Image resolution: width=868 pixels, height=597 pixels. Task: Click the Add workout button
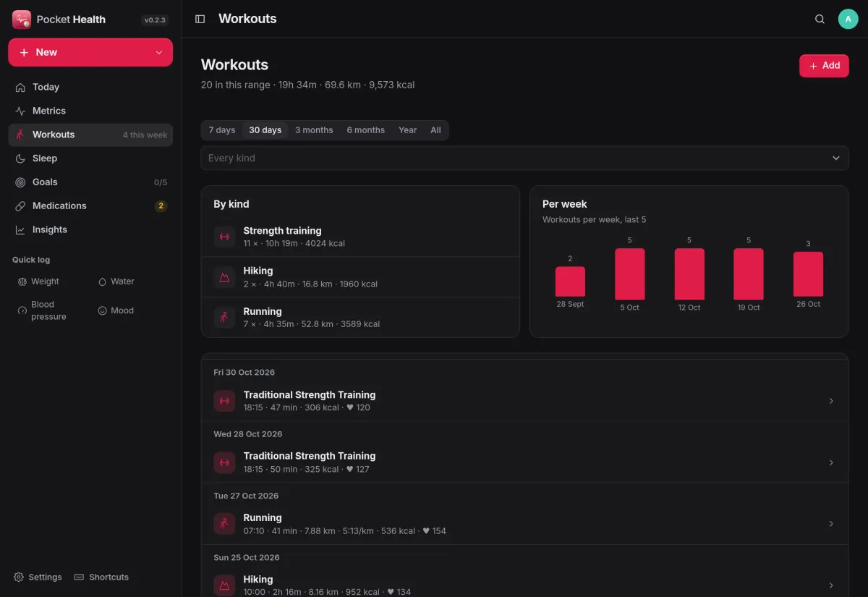[x=824, y=66]
